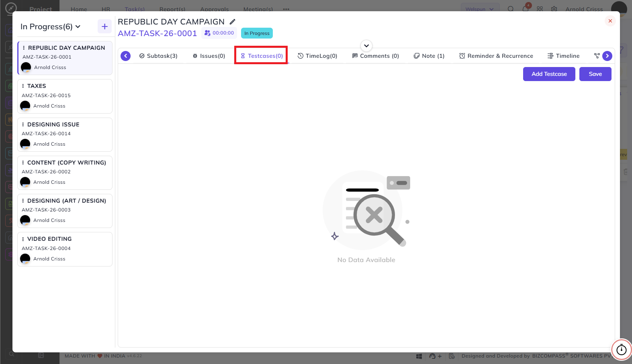Select the TAXES task card
This screenshot has width=632, height=364.
coord(65,96)
